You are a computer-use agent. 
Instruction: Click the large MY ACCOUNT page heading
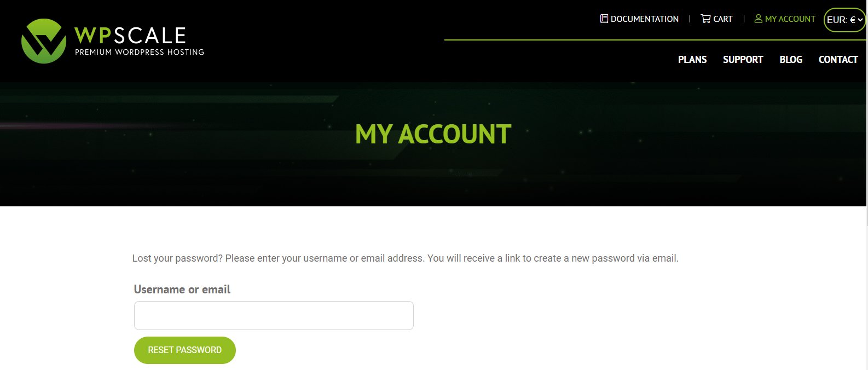click(433, 135)
